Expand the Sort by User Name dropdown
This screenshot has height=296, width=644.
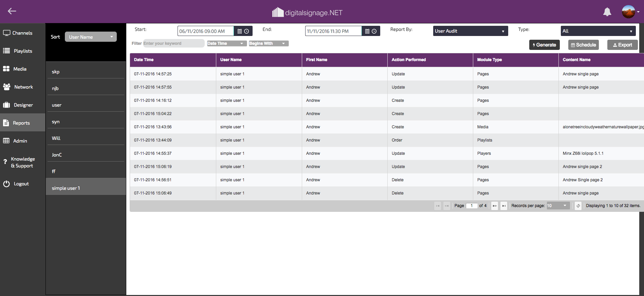91,37
